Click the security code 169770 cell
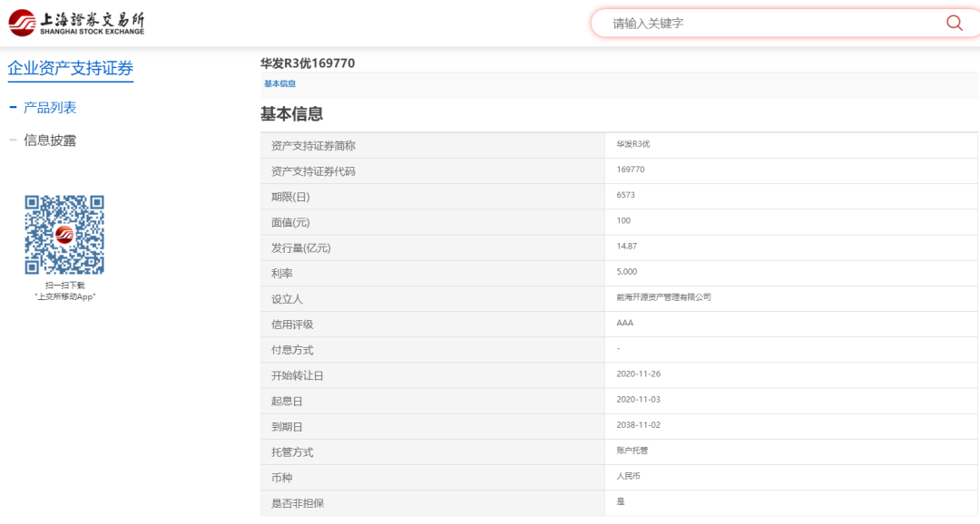980x524 pixels. pos(630,170)
